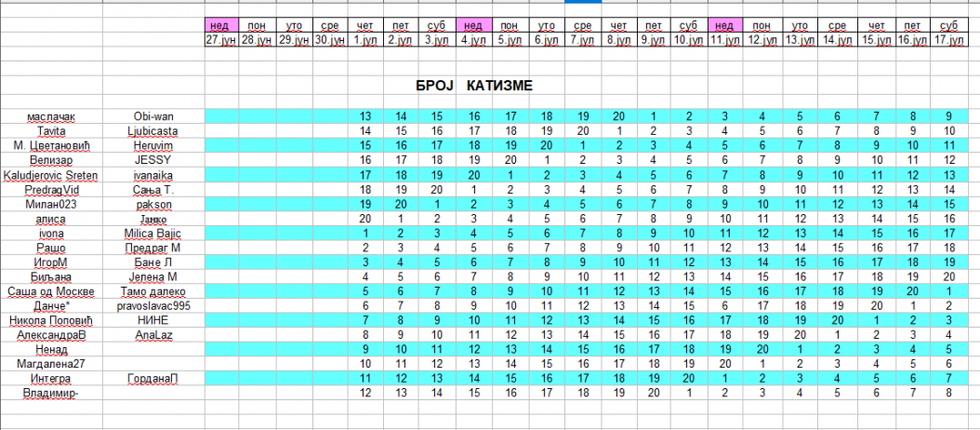
Task: Click the Tavita name cell
Action: tap(51, 131)
